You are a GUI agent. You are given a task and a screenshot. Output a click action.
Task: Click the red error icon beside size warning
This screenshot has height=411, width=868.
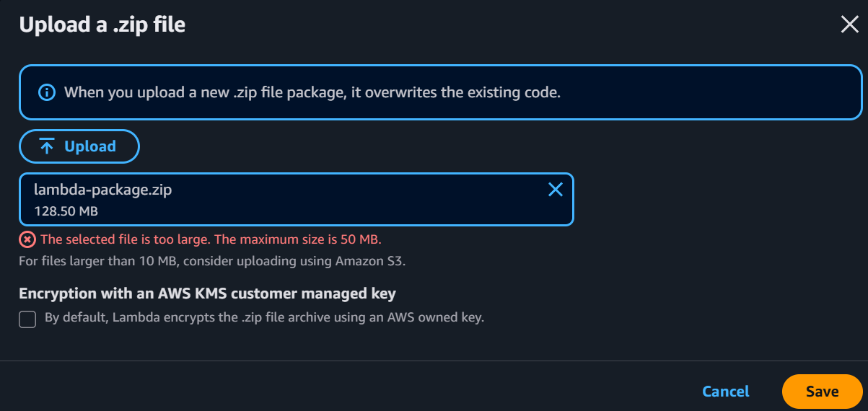(27, 239)
